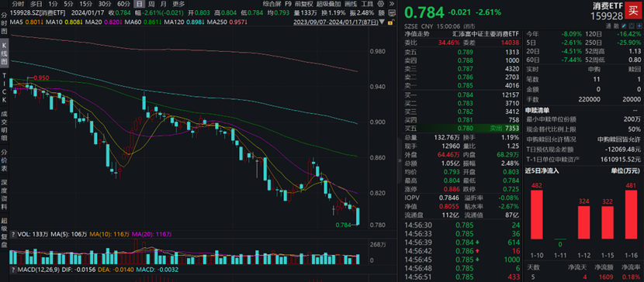Open 前复权 adjustment dropdown
This screenshot has height=282, width=644.
click(x=303, y=4)
